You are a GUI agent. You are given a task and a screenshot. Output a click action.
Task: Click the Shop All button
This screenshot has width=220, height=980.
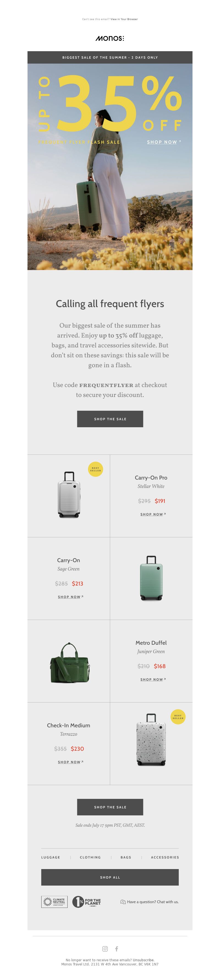(x=110, y=877)
